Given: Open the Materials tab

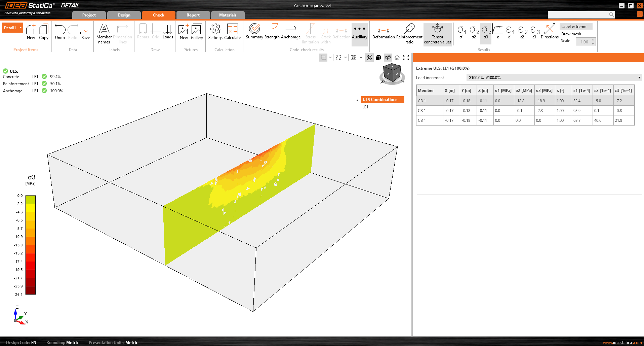Looking at the screenshot, I should click(228, 15).
